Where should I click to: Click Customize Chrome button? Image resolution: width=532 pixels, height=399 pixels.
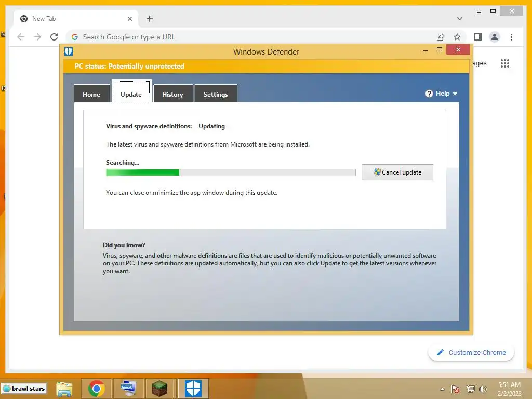[471, 353]
